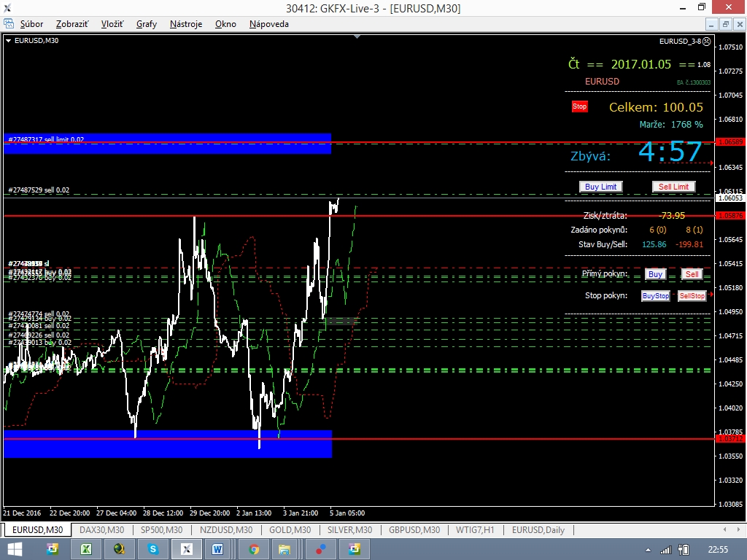Image resolution: width=747 pixels, height=560 pixels.
Task: Click the SellStop button
Action: tap(692, 296)
